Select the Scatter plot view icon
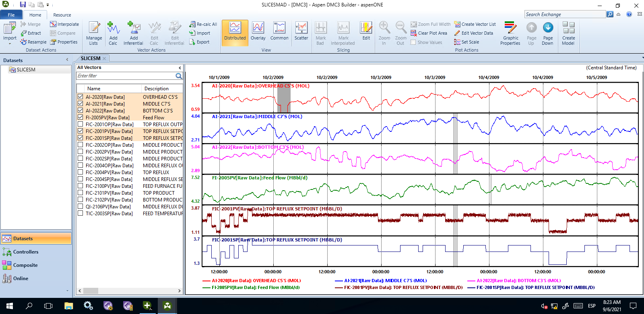Screen dimensions: 644x314 click(301, 31)
